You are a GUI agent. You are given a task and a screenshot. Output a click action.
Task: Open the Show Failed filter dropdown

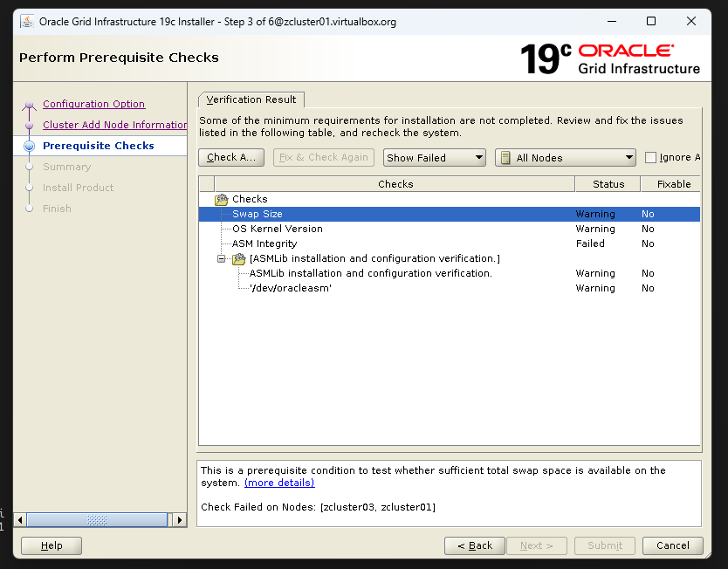tap(434, 158)
